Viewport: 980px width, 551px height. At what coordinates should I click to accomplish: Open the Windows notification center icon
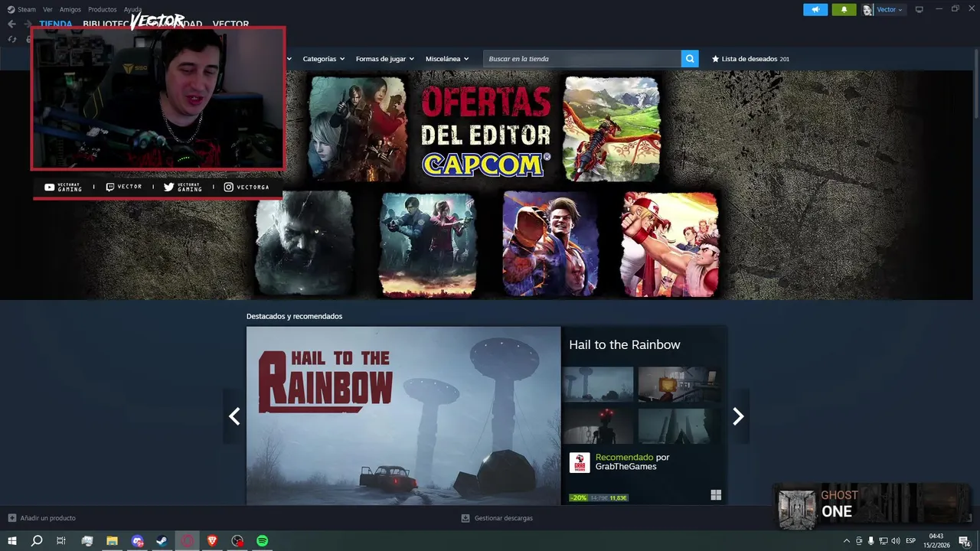click(x=964, y=541)
